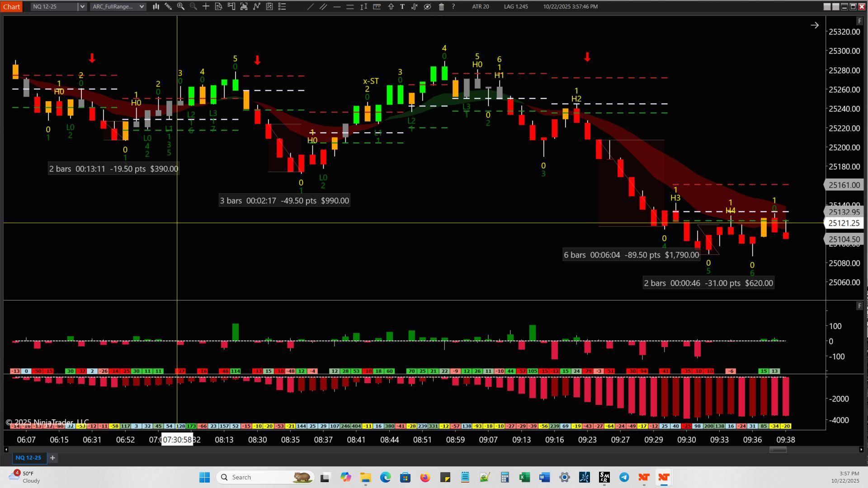Viewport: 868px width, 488px height.
Task: Click the bar type chart style icon
Action: click(x=156, y=6)
